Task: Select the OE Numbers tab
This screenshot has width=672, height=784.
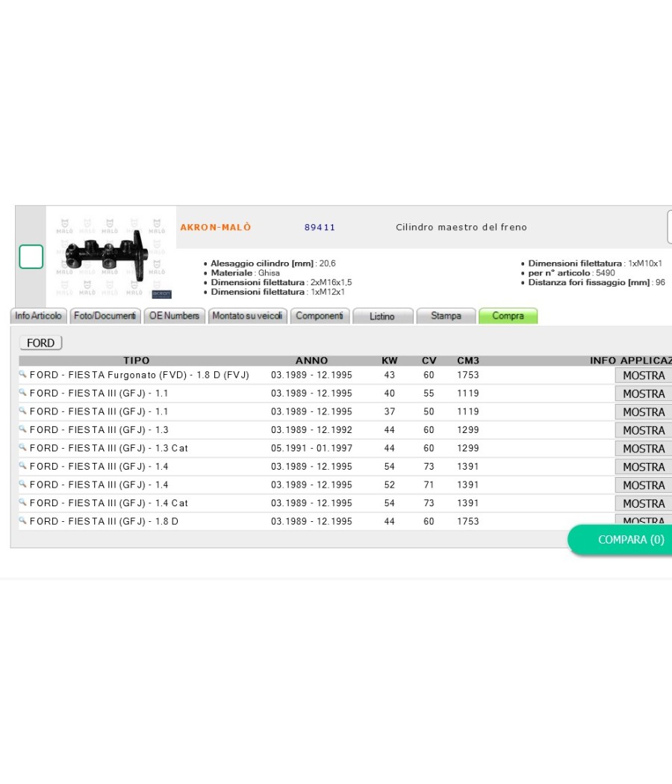Action: click(x=174, y=316)
